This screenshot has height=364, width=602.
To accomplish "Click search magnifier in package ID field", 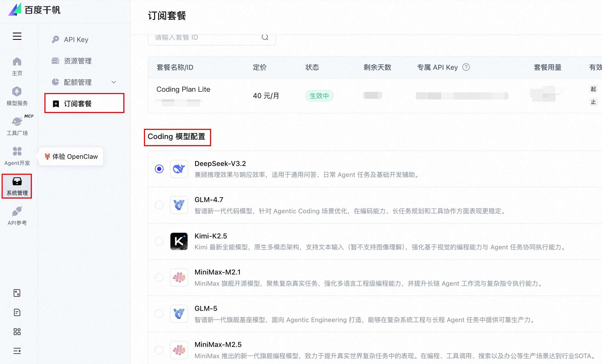I will (x=265, y=37).
